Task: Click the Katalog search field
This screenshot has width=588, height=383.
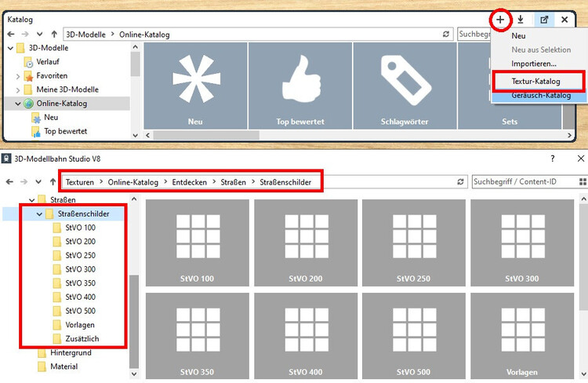Action: tap(474, 35)
